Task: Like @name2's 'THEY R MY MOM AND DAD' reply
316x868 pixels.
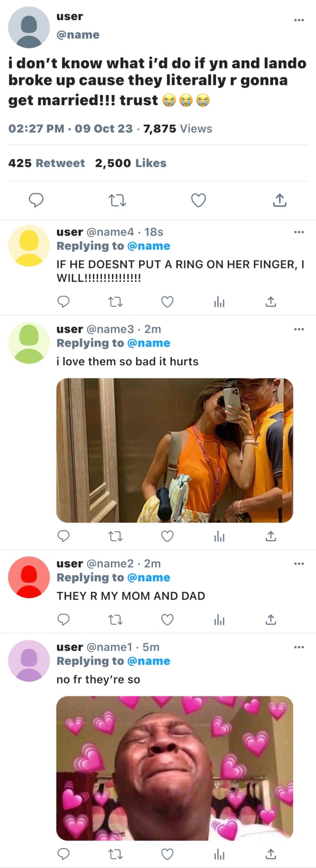Action: (168, 619)
